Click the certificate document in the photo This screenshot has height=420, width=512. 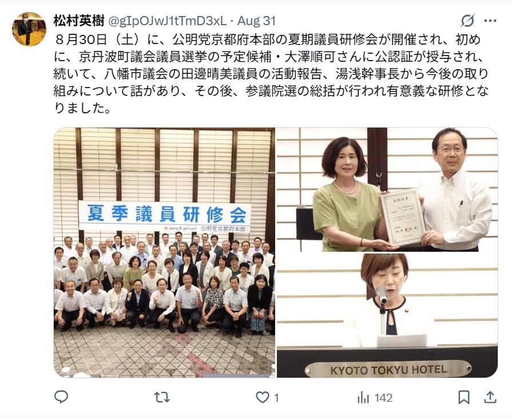(402, 216)
